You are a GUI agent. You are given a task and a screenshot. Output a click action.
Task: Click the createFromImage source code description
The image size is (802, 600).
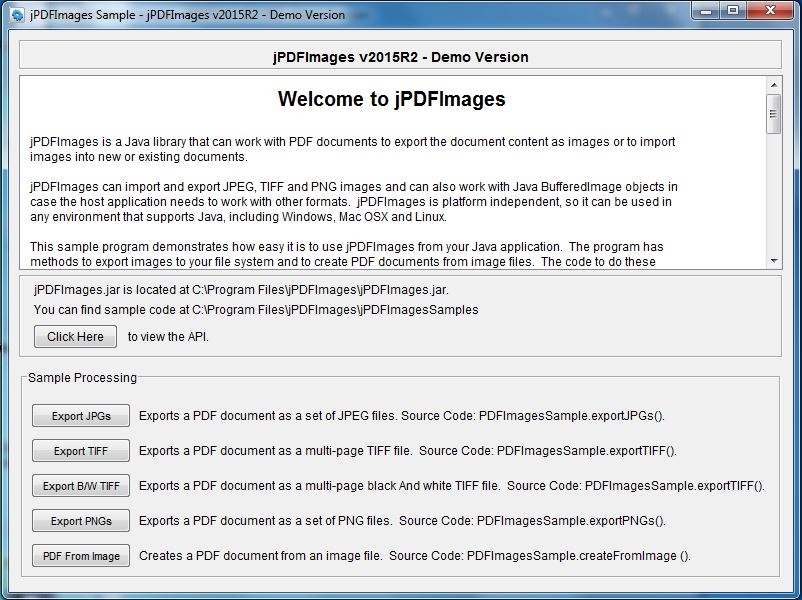[414, 555]
